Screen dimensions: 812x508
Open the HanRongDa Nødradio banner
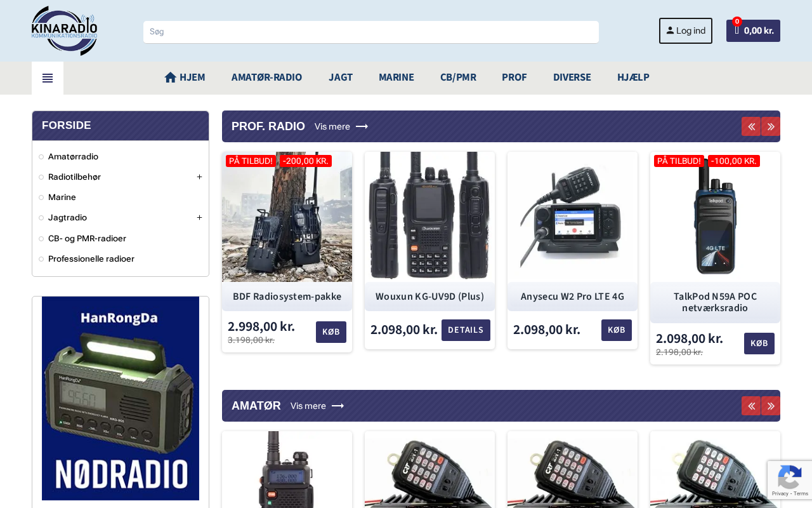point(121,398)
